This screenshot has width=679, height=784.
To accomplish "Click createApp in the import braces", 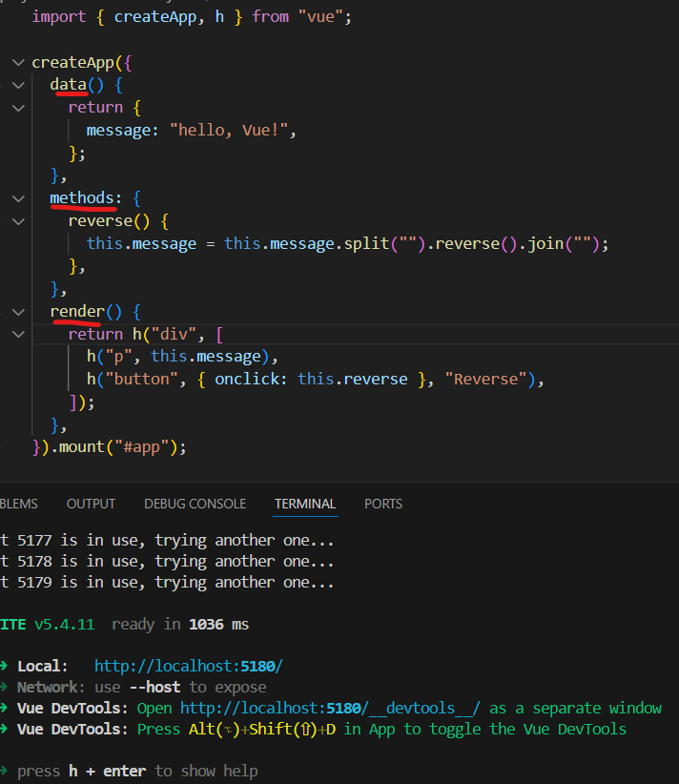I will tap(155, 16).
